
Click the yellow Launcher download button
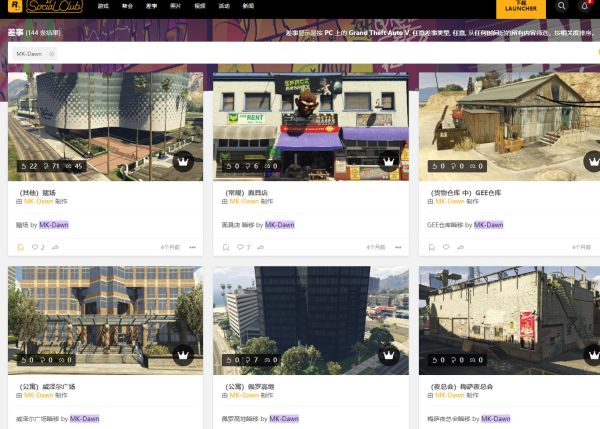pyautogui.click(x=521, y=9)
